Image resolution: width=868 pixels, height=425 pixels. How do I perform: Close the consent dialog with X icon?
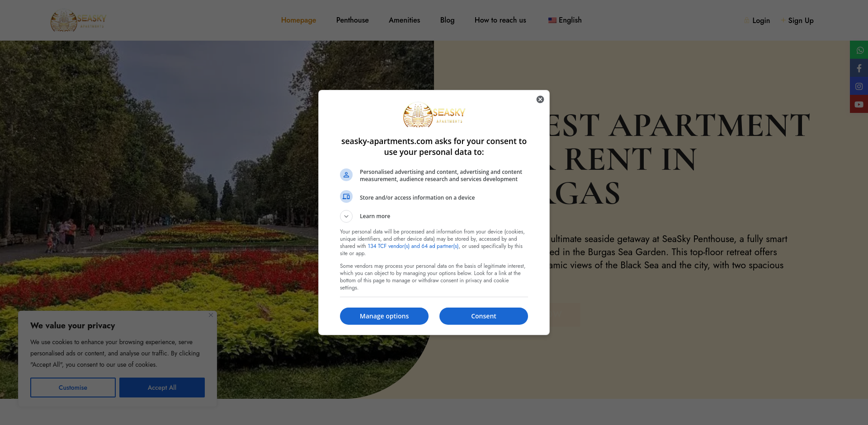[540, 99]
